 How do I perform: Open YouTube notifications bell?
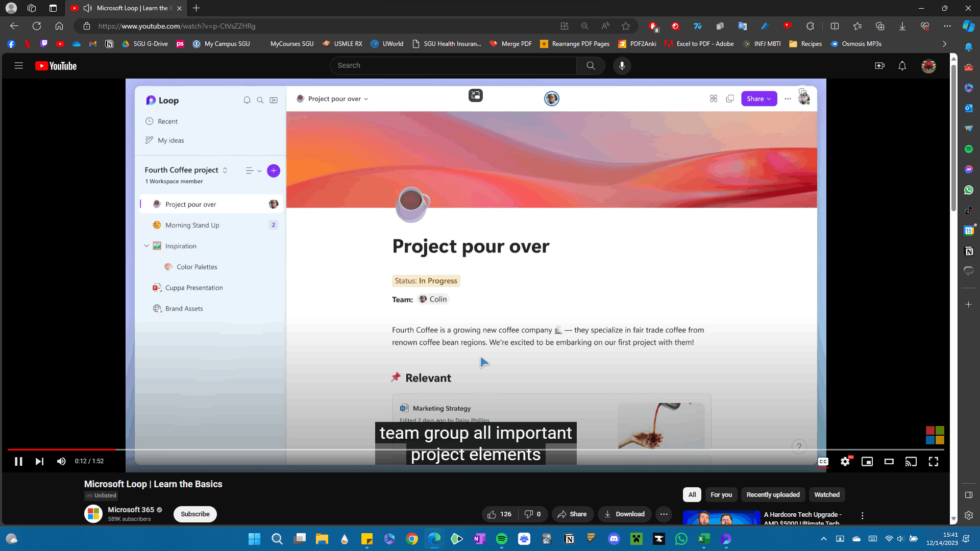(902, 65)
